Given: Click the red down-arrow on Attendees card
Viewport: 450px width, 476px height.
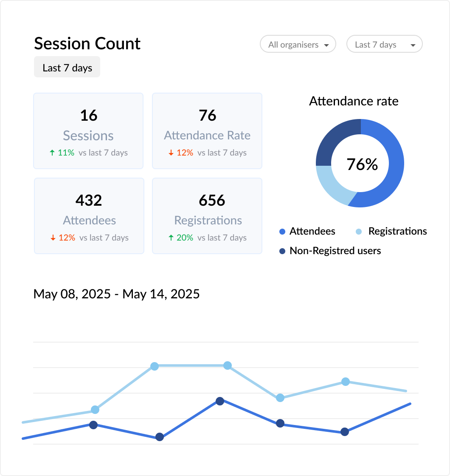Looking at the screenshot, I should click(x=53, y=238).
